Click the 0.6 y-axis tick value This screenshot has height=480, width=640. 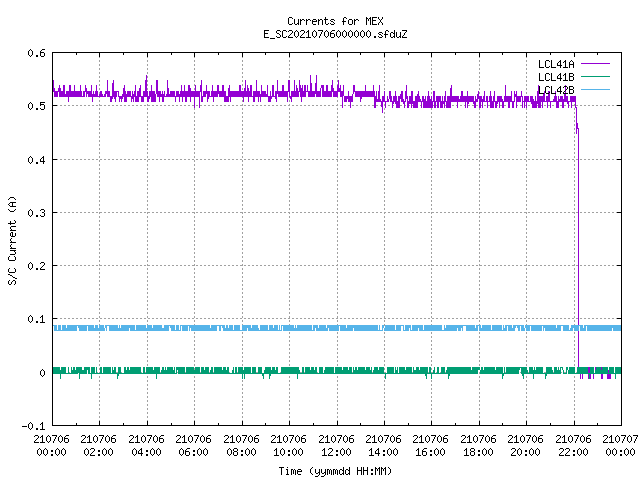pos(36,53)
